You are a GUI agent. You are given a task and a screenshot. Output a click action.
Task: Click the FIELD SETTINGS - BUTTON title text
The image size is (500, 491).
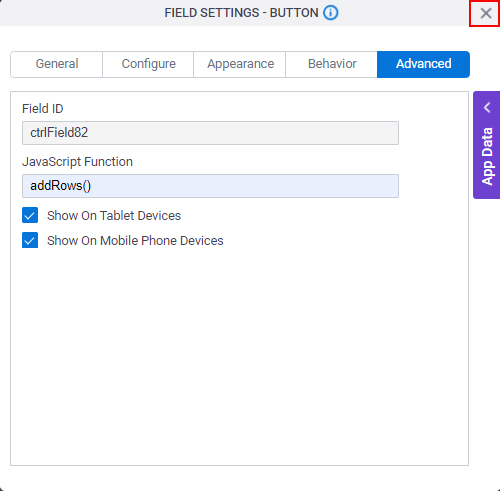coord(241,13)
